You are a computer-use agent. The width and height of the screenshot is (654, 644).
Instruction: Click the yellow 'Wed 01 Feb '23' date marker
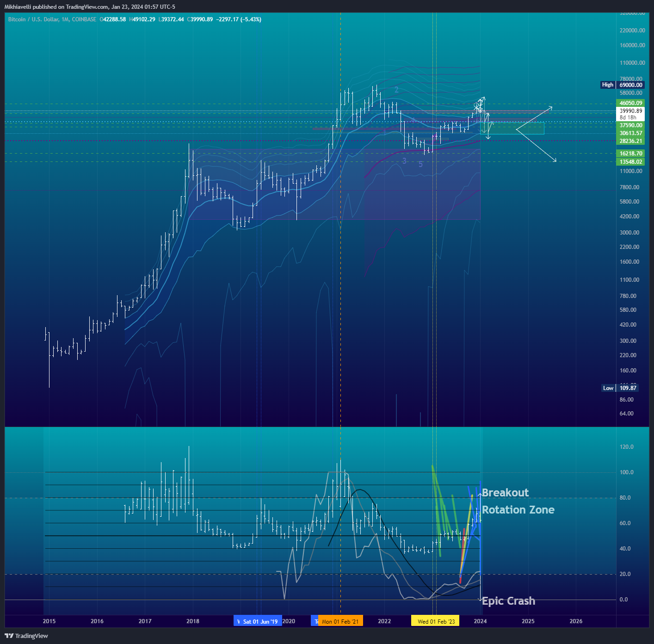coord(435,621)
